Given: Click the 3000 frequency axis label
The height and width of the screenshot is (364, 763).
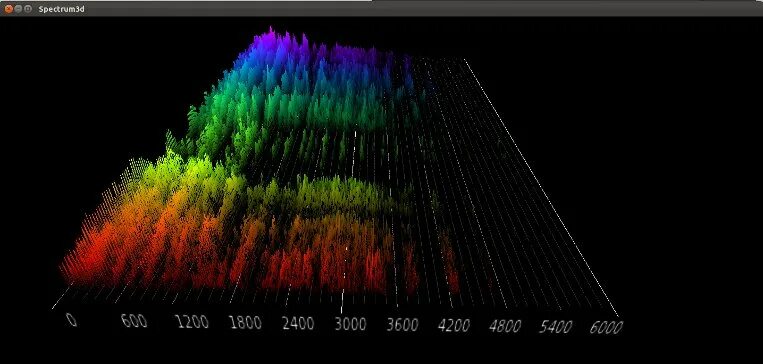Looking at the screenshot, I should (x=350, y=324).
